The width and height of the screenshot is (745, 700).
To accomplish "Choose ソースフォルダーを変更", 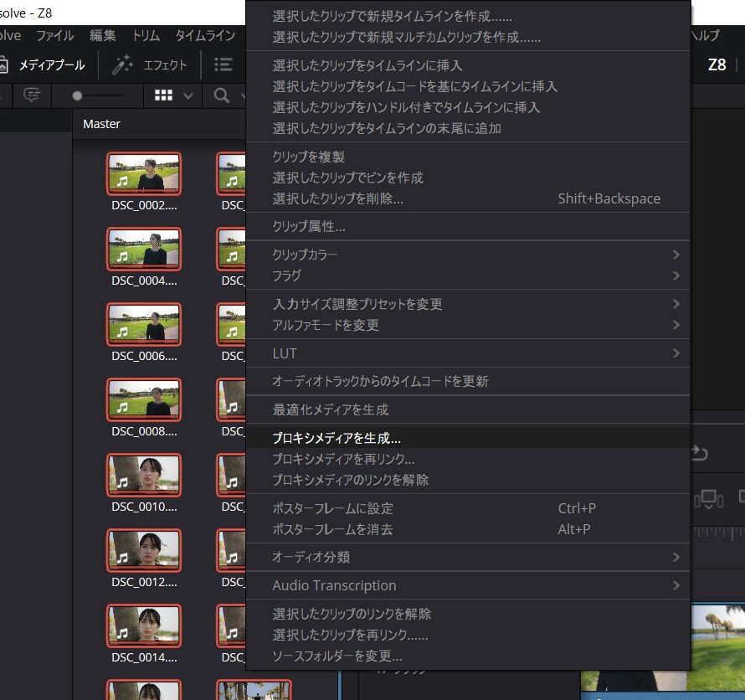I will click(468, 656).
